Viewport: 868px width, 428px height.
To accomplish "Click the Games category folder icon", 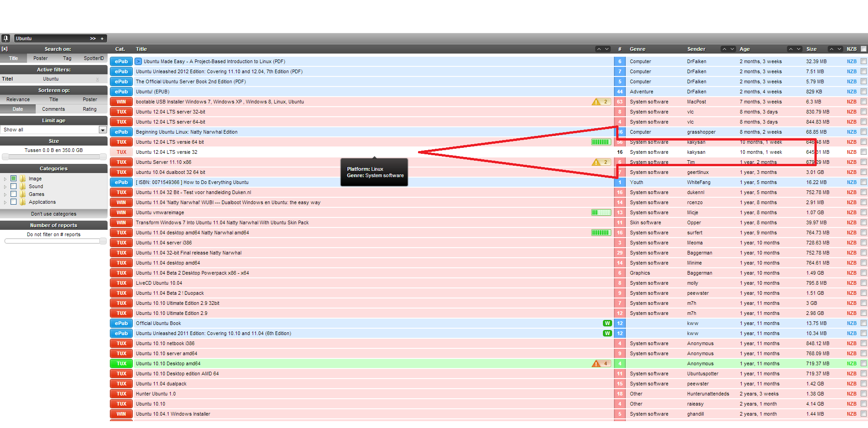I will click(22, 194).
